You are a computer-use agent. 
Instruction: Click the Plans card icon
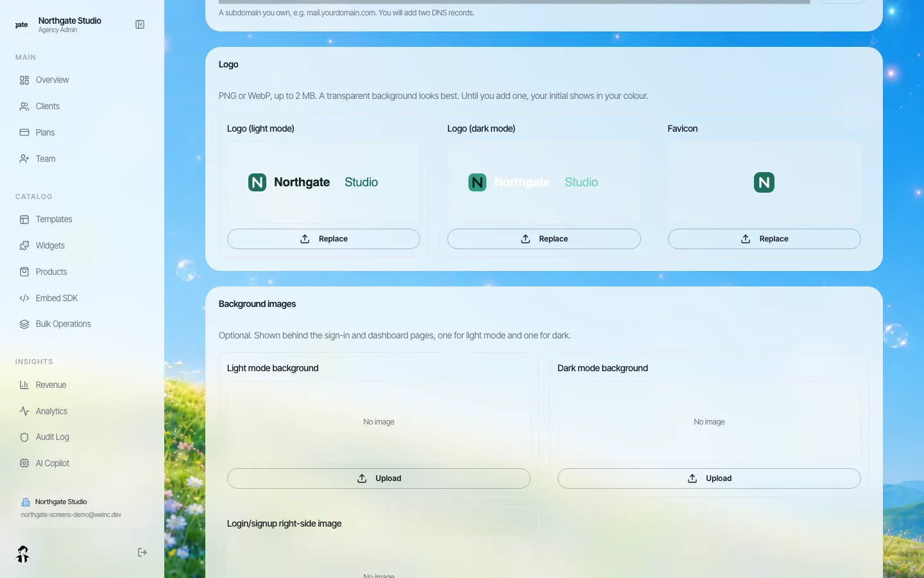pos(24,133)
